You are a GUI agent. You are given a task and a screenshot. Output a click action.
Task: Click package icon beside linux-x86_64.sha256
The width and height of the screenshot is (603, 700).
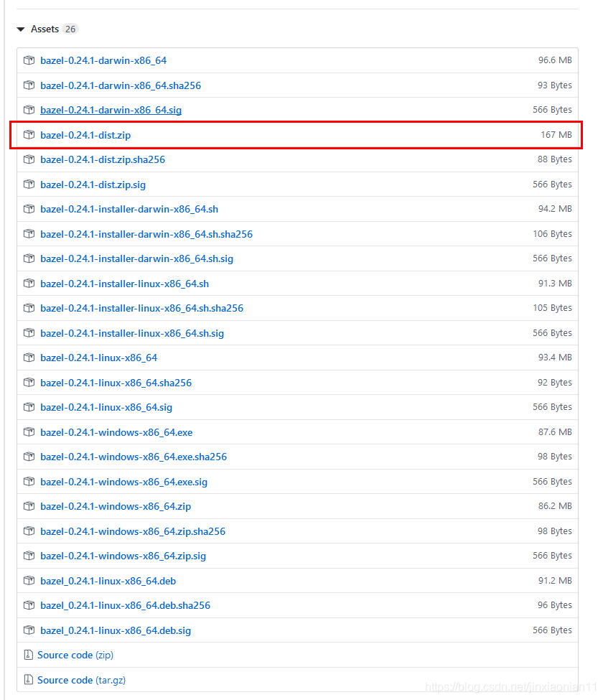pos(29,382)
